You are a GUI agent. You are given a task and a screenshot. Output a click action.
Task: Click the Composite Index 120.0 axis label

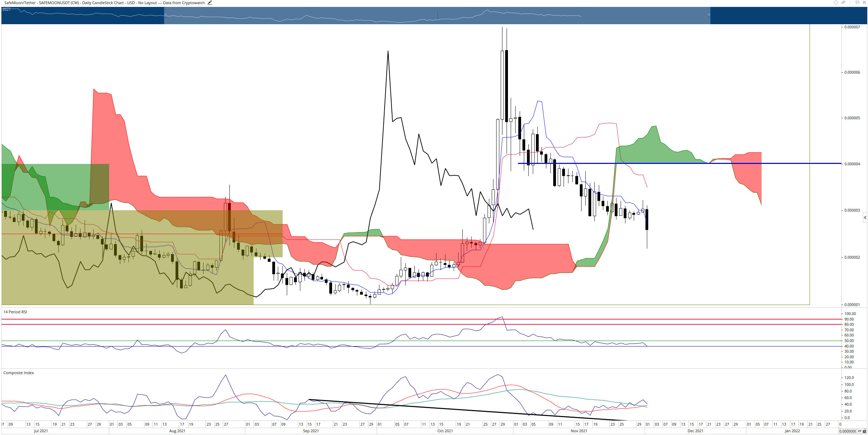coord(849,378)
